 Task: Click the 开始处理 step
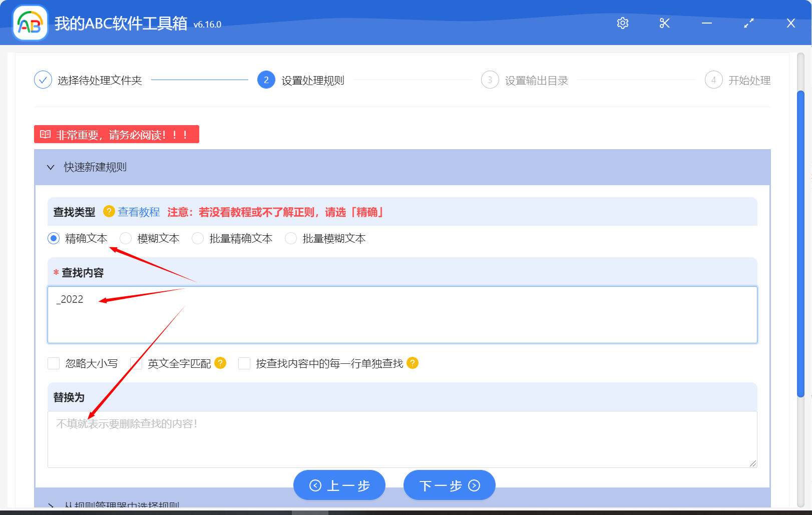click(x=749, y=80)
